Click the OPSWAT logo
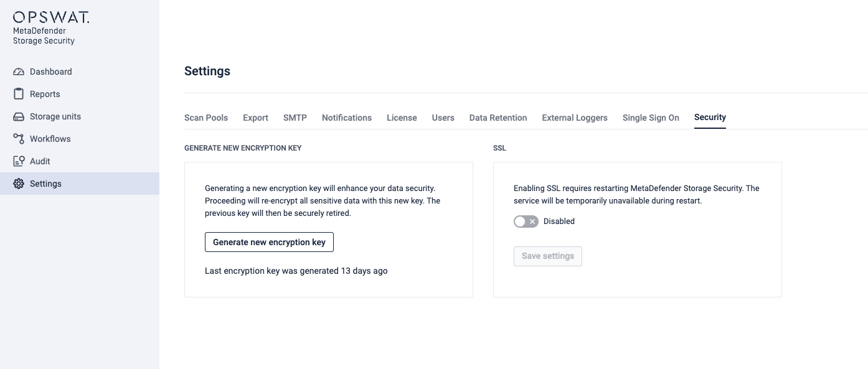Image resolution: width=868 pixels, height=369 pixels. 51,17
